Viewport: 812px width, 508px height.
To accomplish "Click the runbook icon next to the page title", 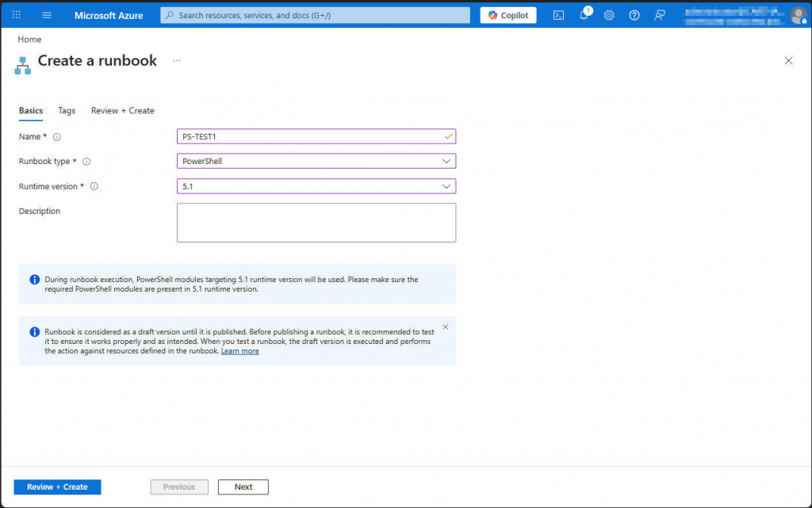I will tap(22, 63).
